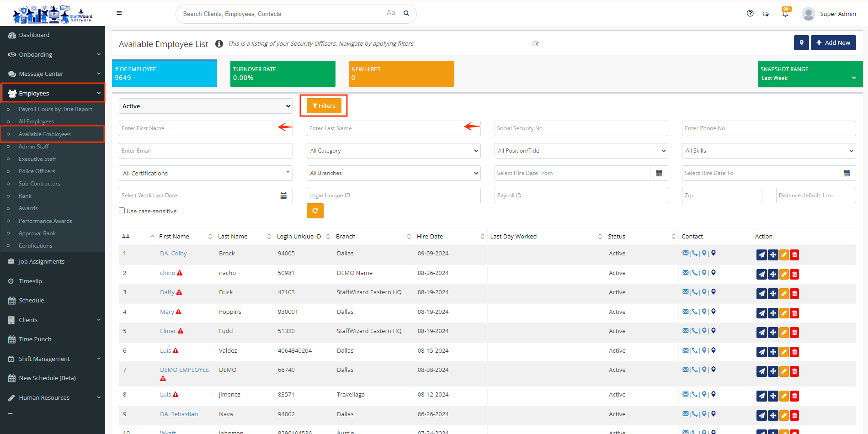Open the Active status dropdown

coord(206,106)
